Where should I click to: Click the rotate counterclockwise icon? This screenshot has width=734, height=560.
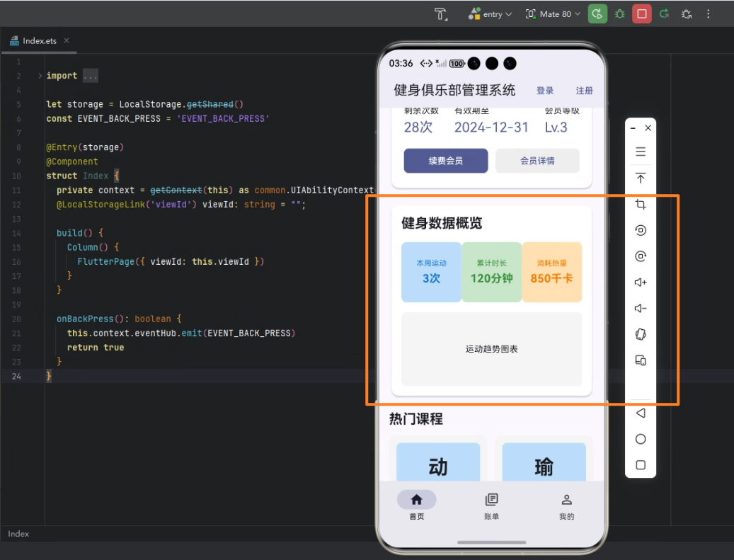[641, 230]
